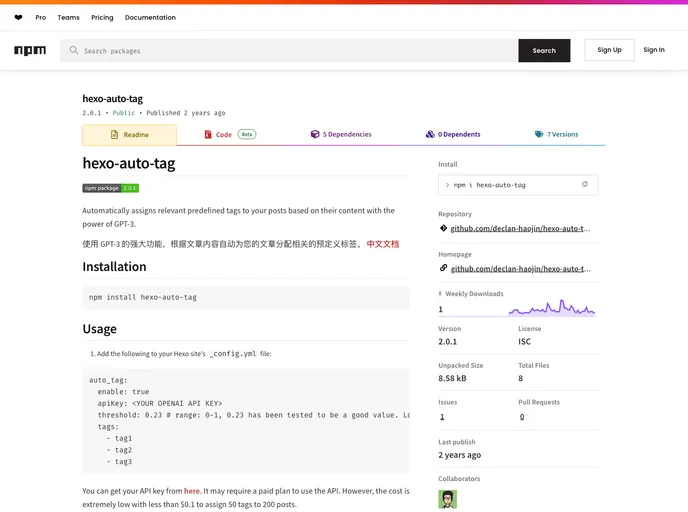The width and height of the screenshot is (688, 512).
Task: Click the Readme file icon
Action: [115, 135]
